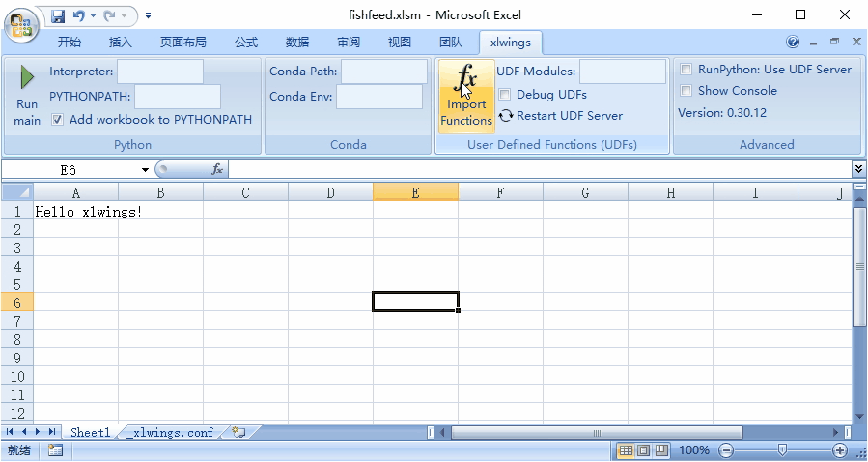Open the 团队 ribbon tab
868x462 pixels.
[451, 43]
